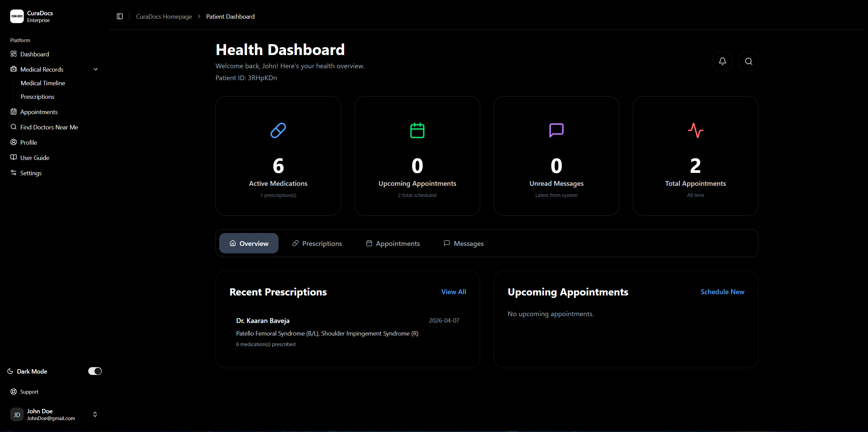Collapse the Medical Records chevron
The image size is (868, 432).
click(x=96, y=69)
